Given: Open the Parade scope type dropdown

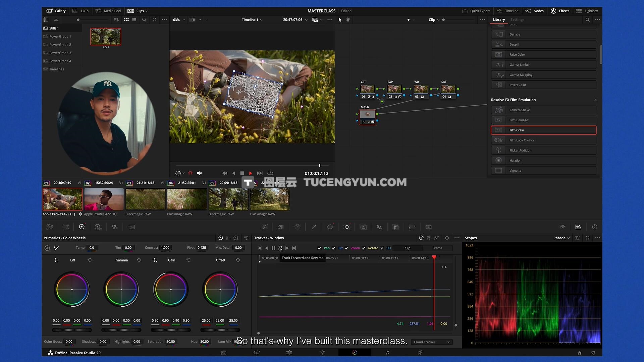Looking at the screenshot, I should [561, 238].
